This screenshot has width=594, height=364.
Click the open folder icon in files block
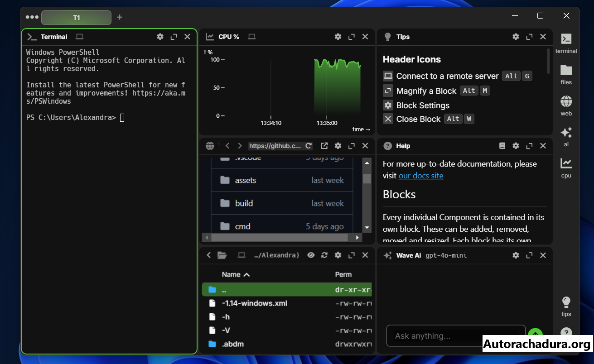point(222,255)
